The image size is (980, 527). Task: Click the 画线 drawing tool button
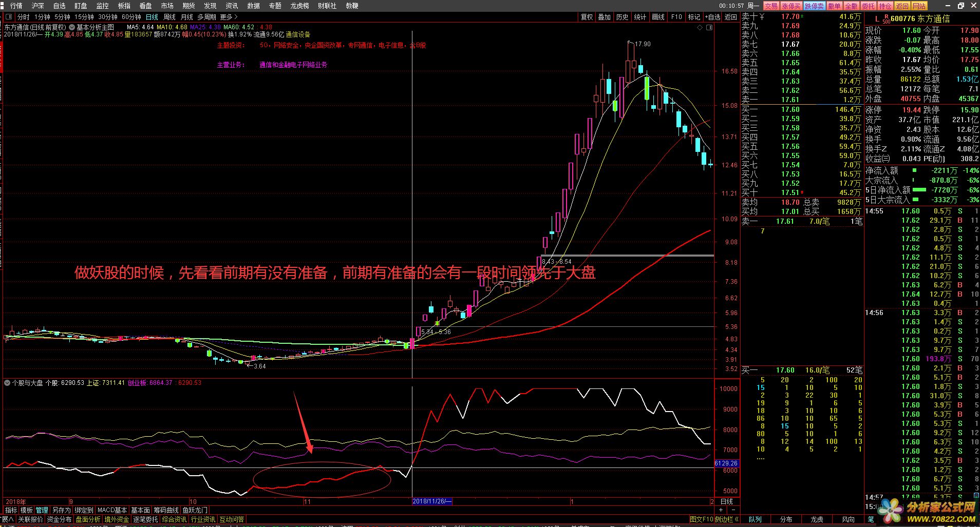[658, 17]
